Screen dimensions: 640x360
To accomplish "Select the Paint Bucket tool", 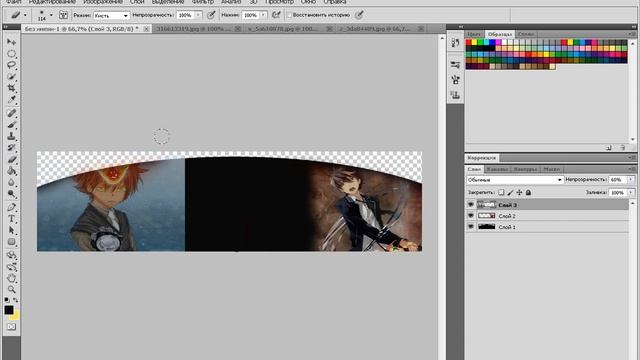I will [x=11, y=171].
